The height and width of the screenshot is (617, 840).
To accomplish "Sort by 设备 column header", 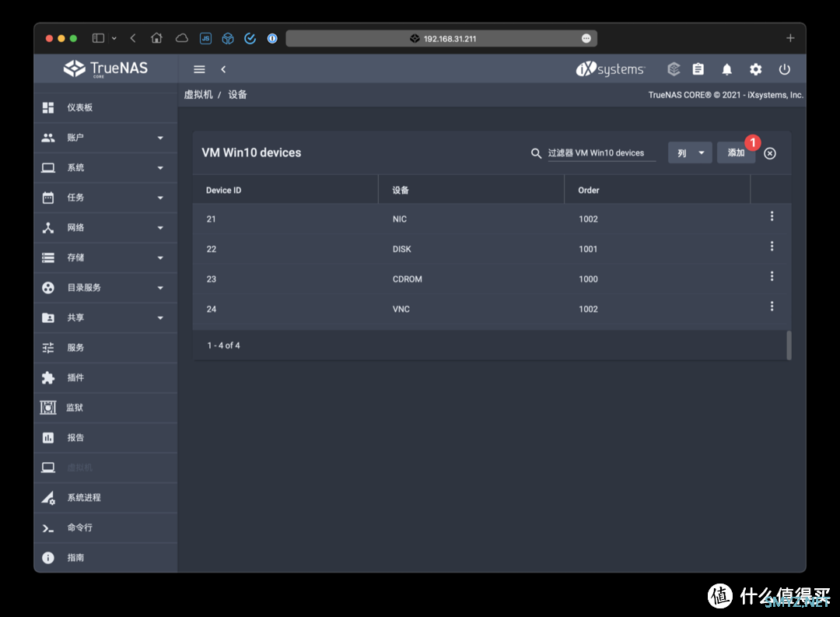I will [401, 191].
